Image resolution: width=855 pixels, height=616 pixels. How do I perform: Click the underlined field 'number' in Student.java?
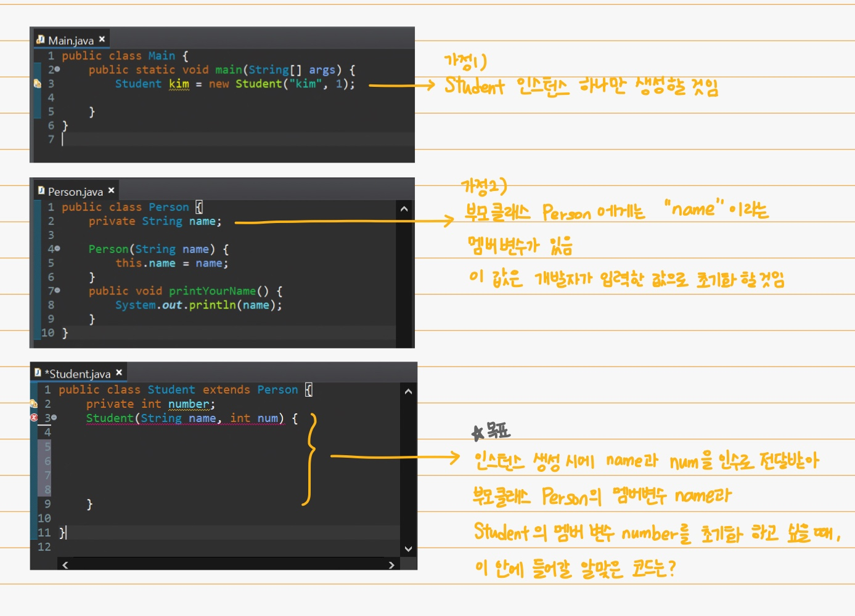coord(189,404)
